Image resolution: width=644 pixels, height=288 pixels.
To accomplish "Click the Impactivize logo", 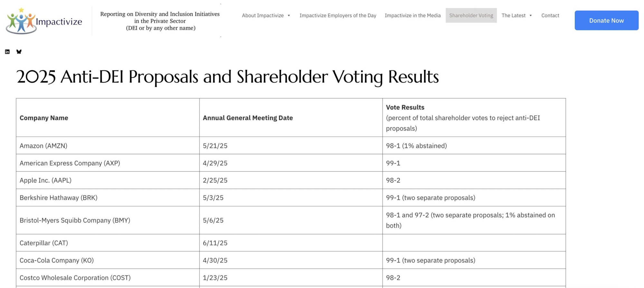I will coord(44,21).
